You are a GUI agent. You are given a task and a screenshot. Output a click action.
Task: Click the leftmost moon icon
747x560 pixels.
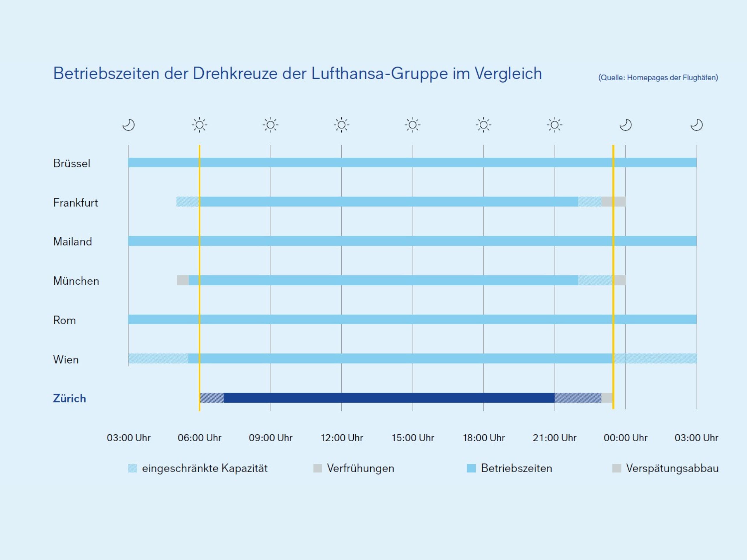point(128,125)
